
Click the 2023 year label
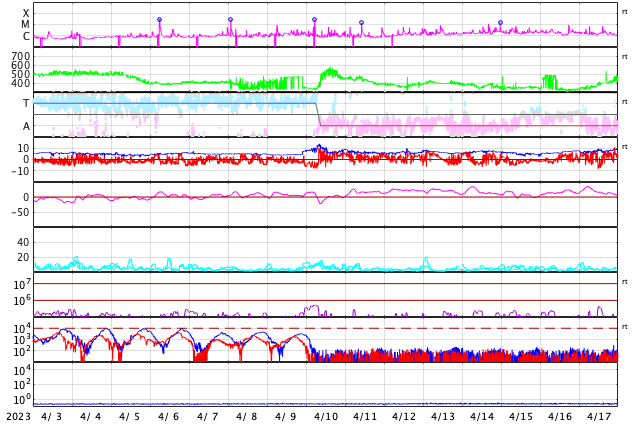[18, 417]
